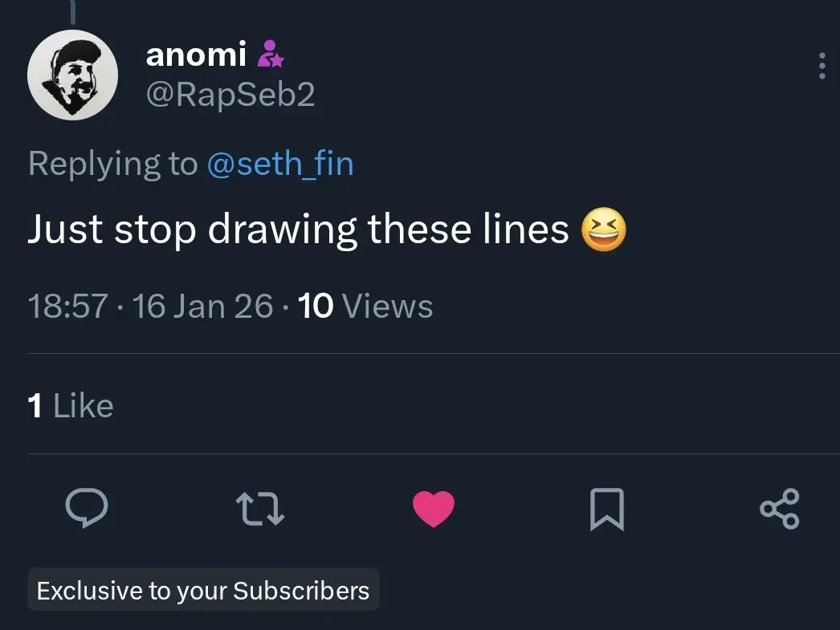Open the three-dot more options menu
Viewport: 840px width, 630px height.
tap(822, 66)
